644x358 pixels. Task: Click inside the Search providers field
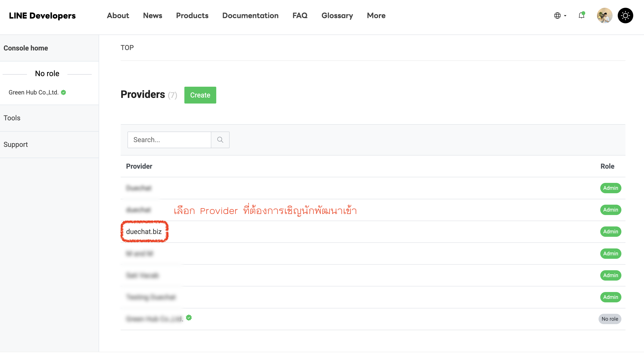[x=169, y=140]
